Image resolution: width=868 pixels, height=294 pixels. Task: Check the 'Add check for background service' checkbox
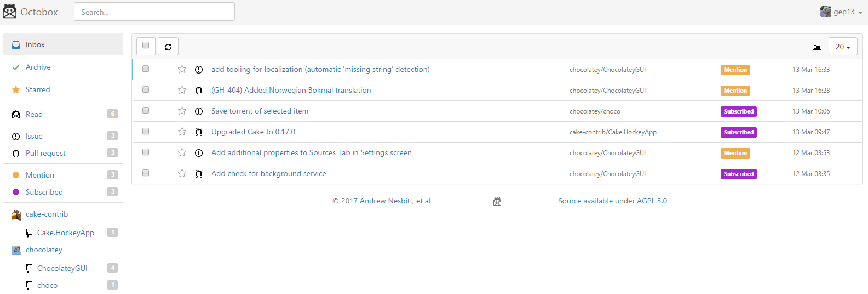[146, 173]
